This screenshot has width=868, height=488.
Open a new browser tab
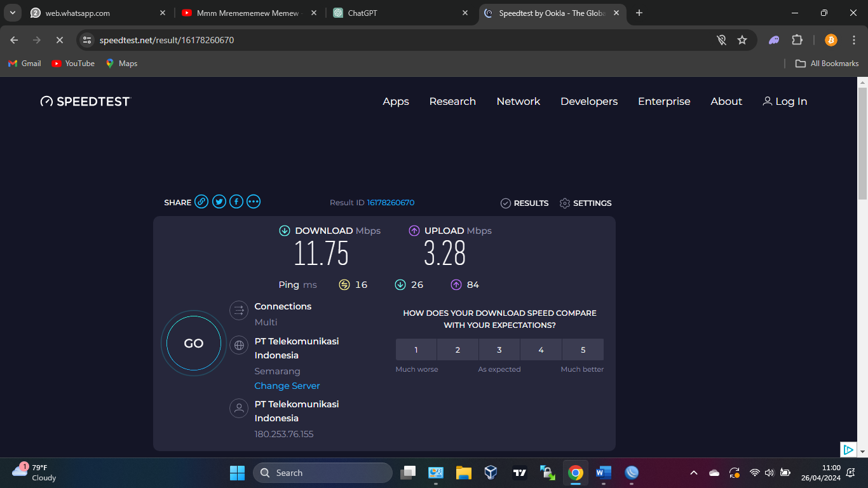639,13
